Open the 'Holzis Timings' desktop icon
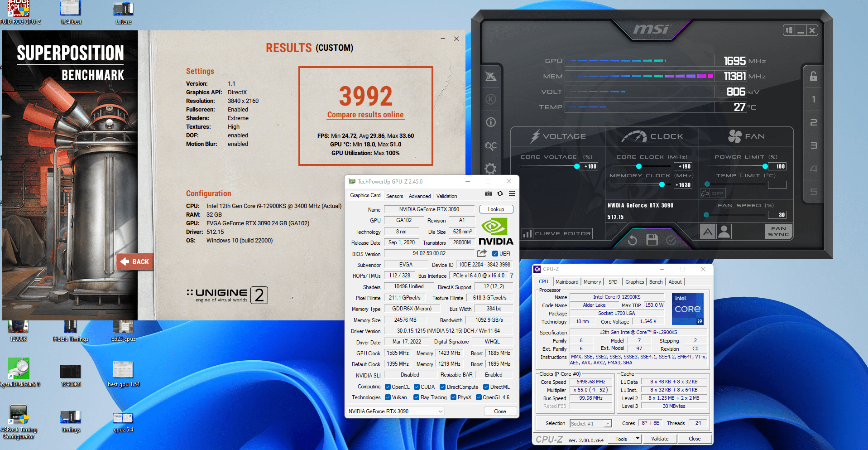Viewport: 868px width, 450px height. (71, 331)
